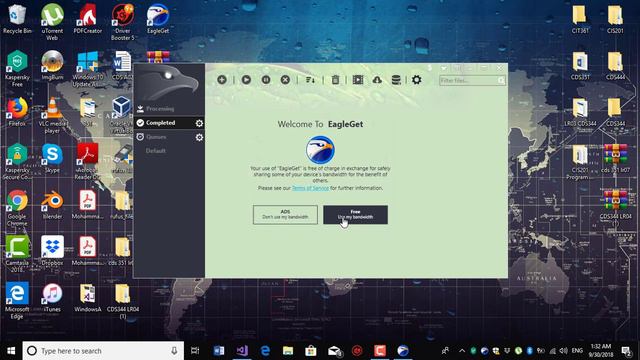Open VLC media player desktop shortcut

click(x=52, y=115)
